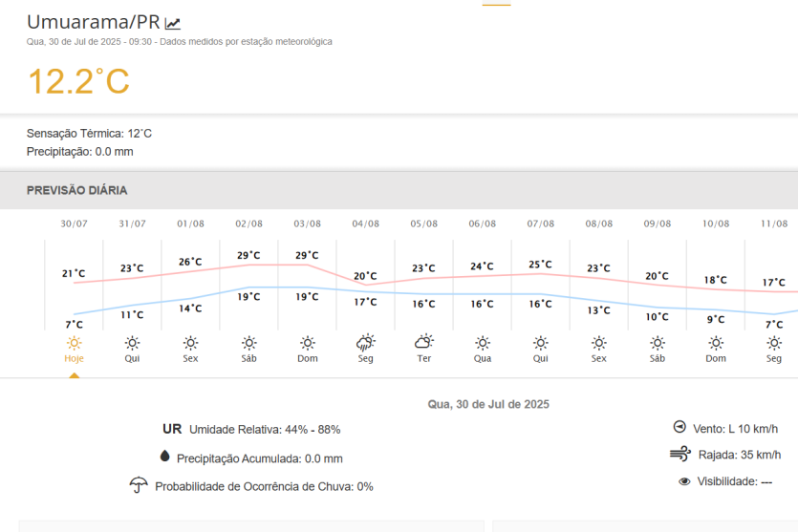The height and width of the screenshot is (532, 798).
Task: Click the wind direction compass icon
Action: pos(679,427)
